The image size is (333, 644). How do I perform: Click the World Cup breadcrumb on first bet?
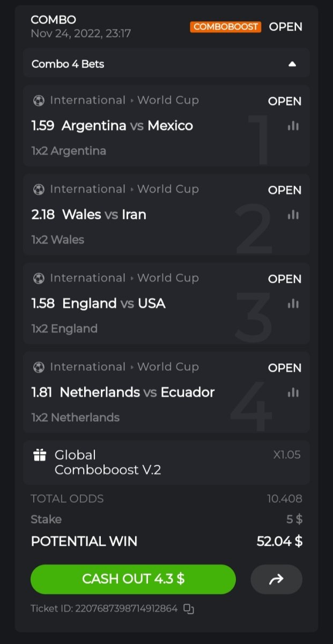[x=168, y=100]
